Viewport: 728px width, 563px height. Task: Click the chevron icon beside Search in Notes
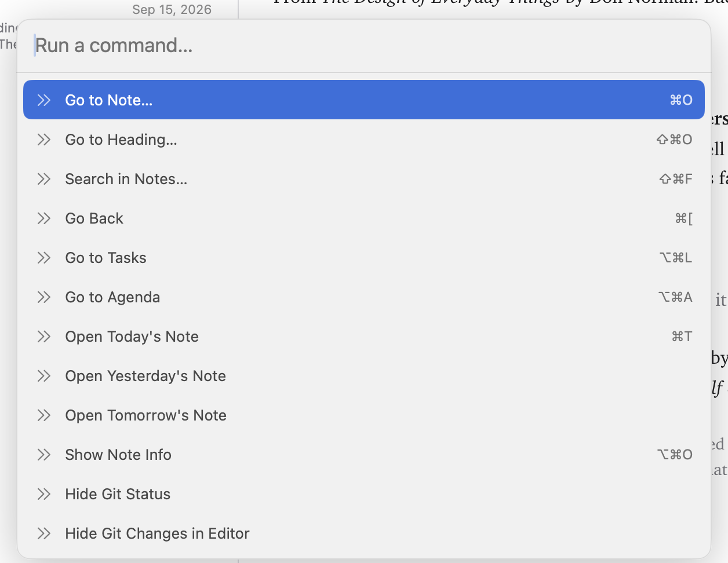click(x=44, y=179)
